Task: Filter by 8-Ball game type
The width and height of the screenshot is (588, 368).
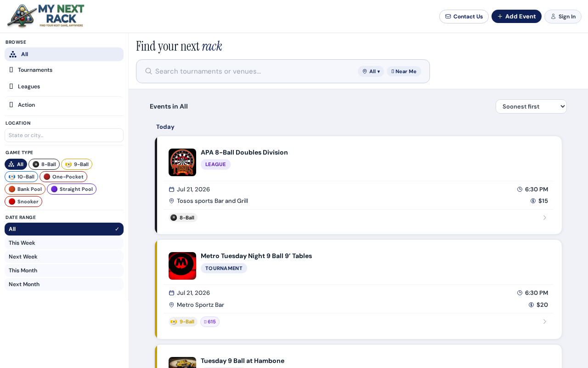Action: pyautogui.click(x=44, y=164)
